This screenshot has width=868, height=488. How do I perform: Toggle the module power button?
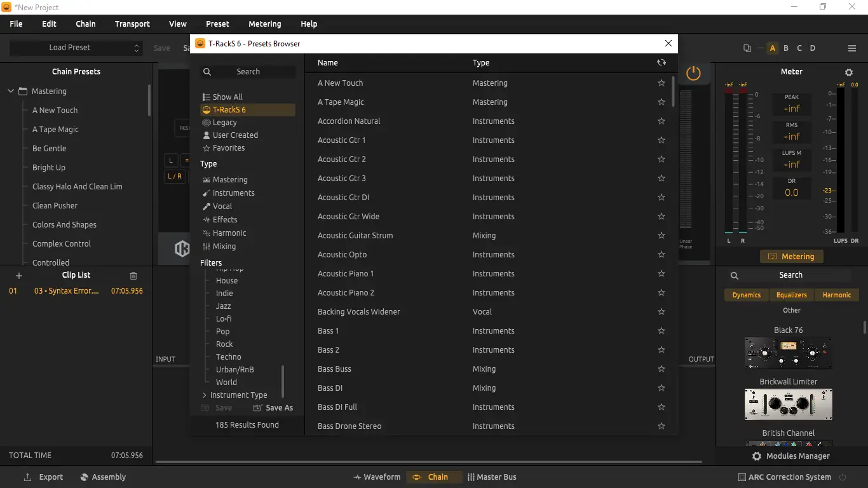pos(693,73)
